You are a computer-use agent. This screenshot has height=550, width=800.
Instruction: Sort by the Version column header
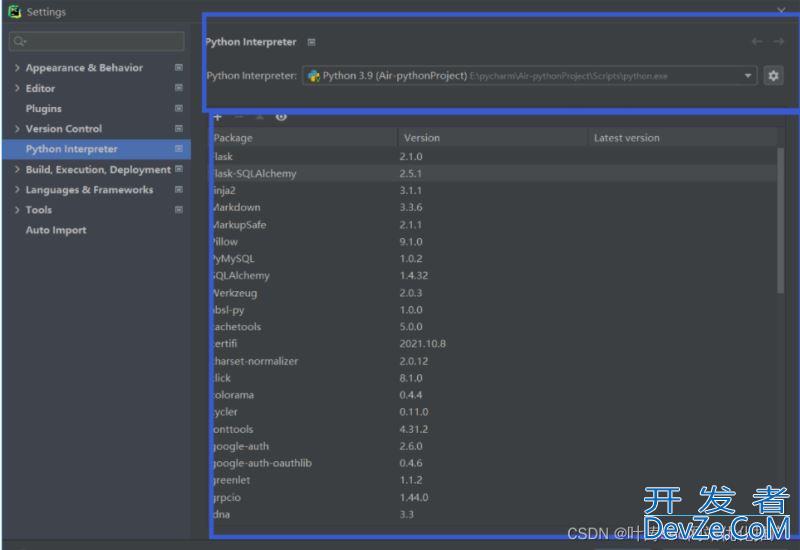(493, 138)
